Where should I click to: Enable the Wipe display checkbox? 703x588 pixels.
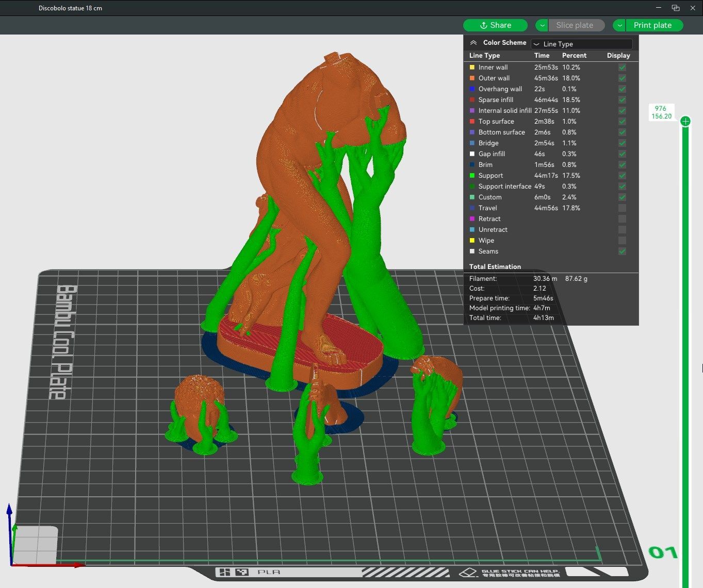[x=622, y=241]
